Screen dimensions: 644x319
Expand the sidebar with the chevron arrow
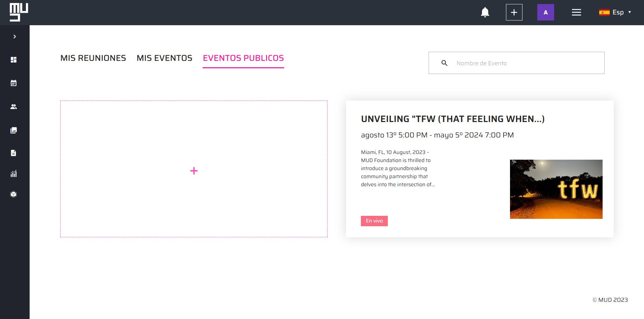(x=14, y=37)
